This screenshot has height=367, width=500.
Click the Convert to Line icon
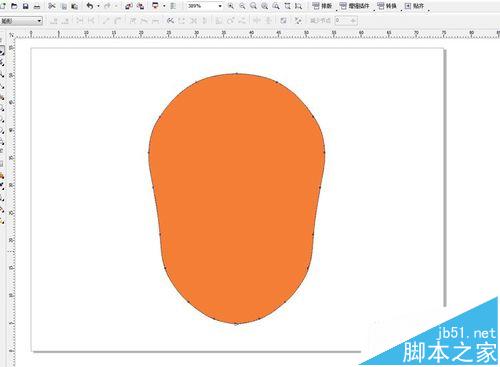coord(106,21)
